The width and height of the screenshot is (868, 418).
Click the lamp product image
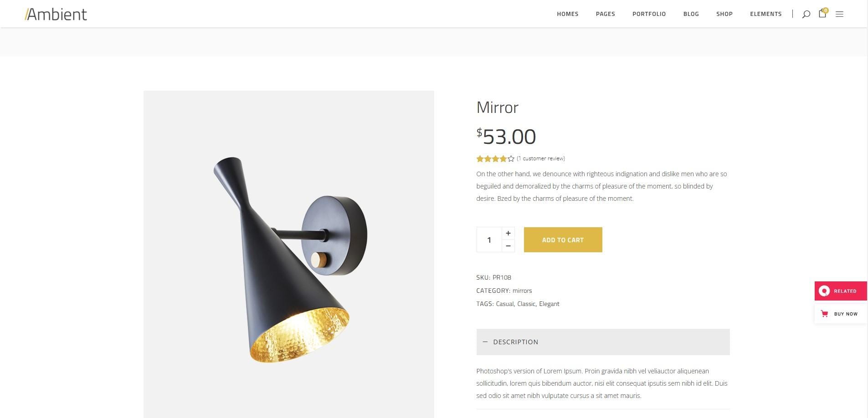(x=289, y=254)
